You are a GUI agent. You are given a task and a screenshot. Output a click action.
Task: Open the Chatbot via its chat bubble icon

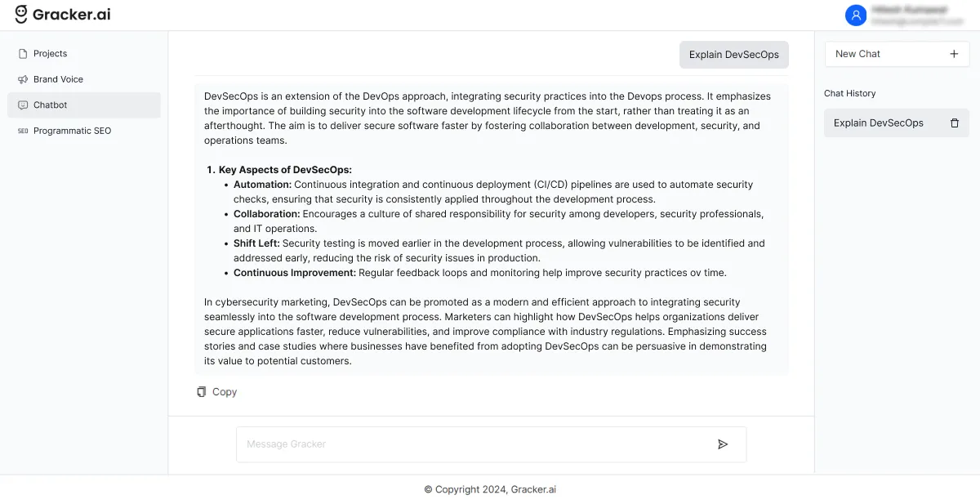pyautogui.click(x=22, y=105)
